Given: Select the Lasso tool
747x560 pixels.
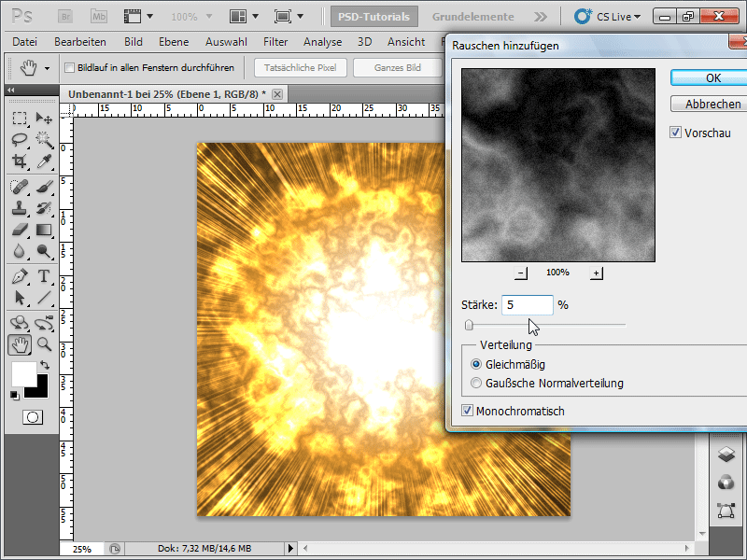Looking at the screenshot, I should pyautogui.click(x=19, y=139).
